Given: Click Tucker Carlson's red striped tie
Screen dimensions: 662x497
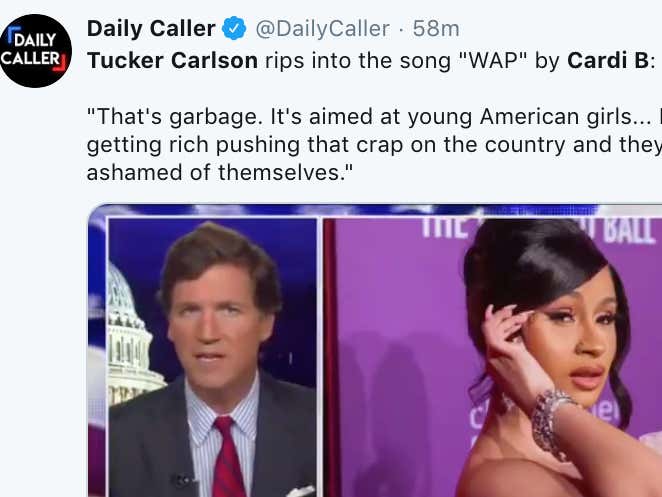Looking at the screenshot, I should pyautogui.click(x=227, y=457).
